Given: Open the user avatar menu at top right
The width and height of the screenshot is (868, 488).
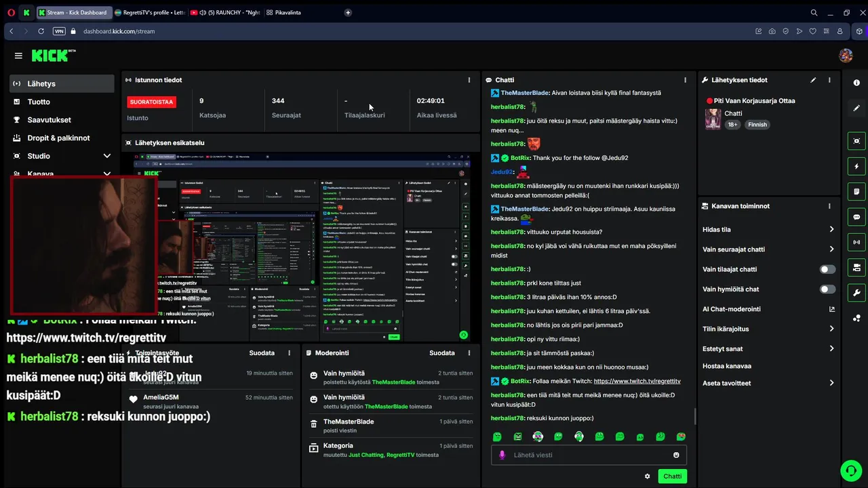Looking at the screenshot, I should (846, 56).
